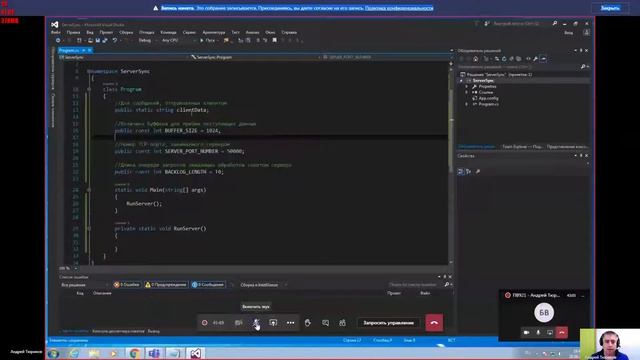Collapse the class Program code block
Viewport: 640px width, 360px height.
coord(89,89)
